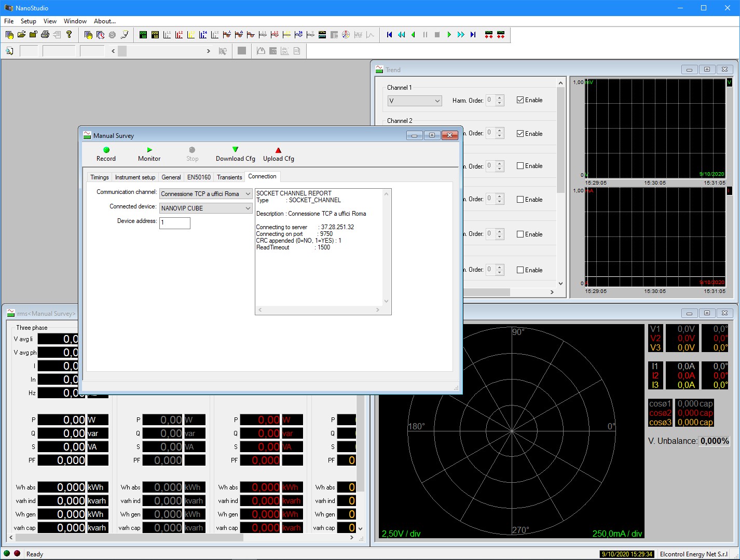Click the green play forward toolbar icon
The height and width of the screenshot is (560, 740).
449,35
